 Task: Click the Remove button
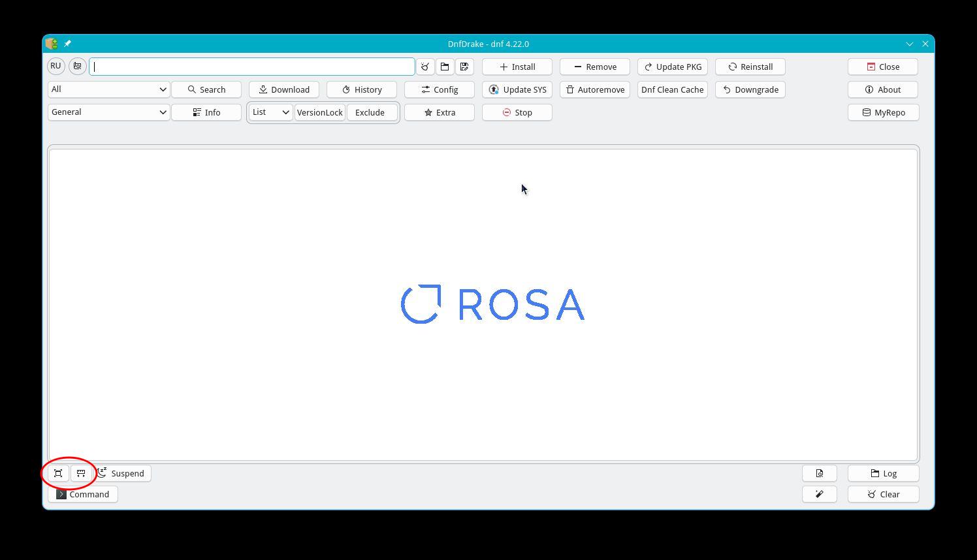click(595, 67)
